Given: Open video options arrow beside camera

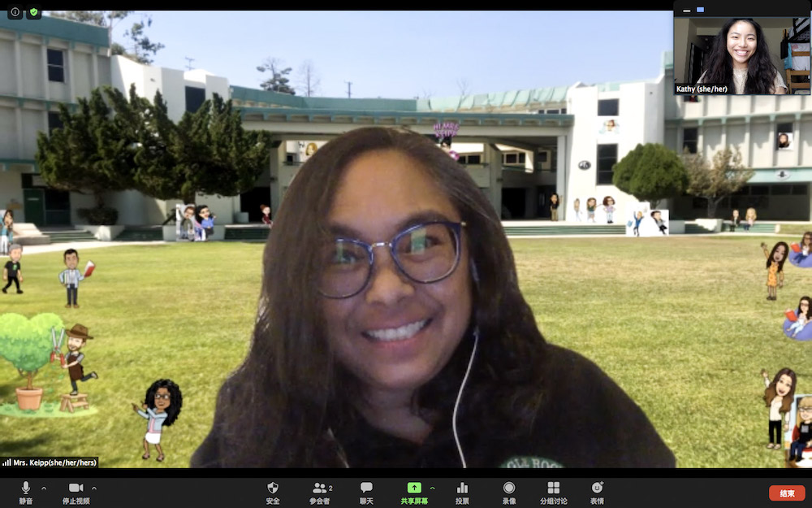Looking at the screenshot, I should coord(94,488).
